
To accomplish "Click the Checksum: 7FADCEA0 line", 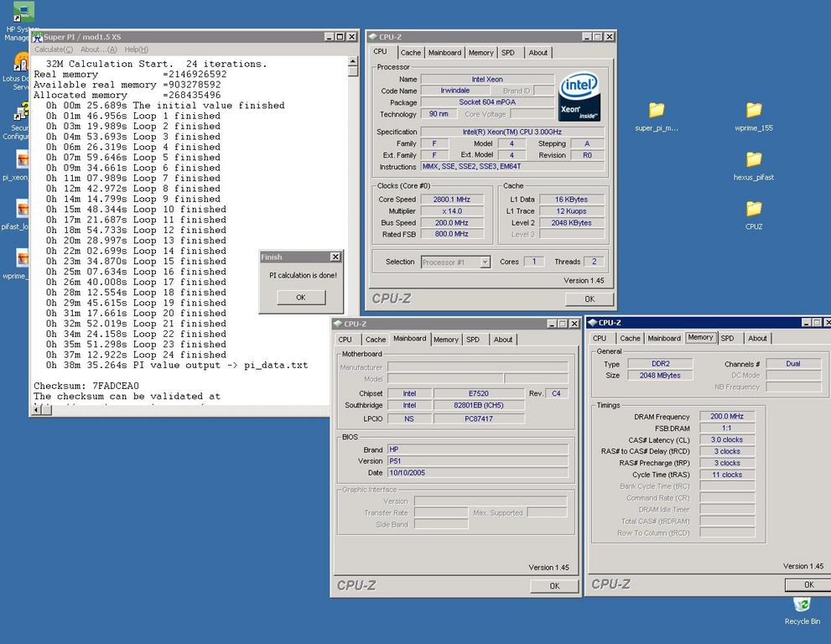I will click(86, 386).
